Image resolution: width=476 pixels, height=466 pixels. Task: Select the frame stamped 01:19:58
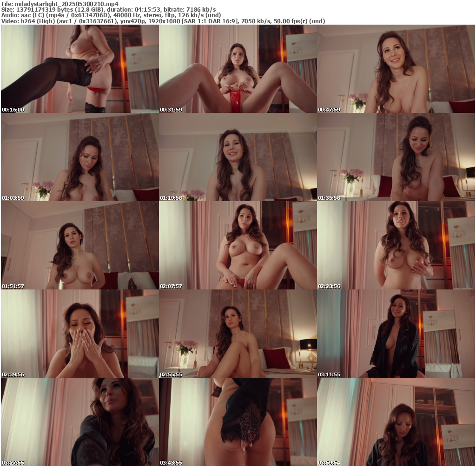pos(238,157)
